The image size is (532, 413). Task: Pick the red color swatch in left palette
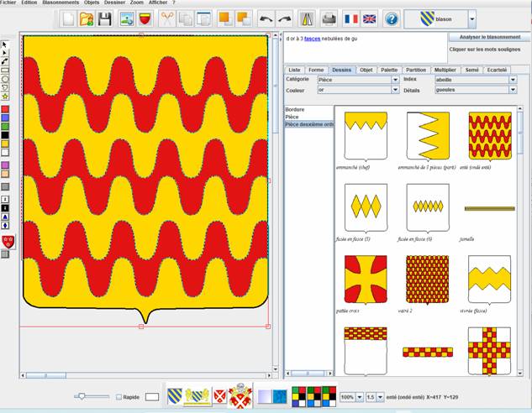point(6,108)
